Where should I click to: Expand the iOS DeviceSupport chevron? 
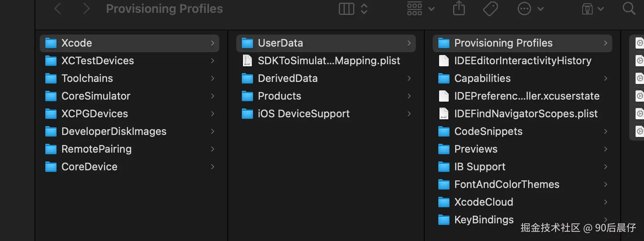click(x=409, y=114)
